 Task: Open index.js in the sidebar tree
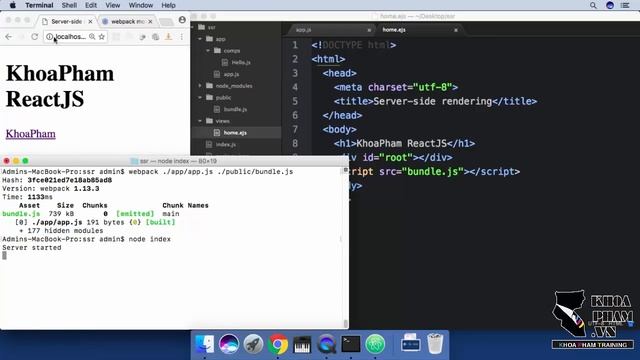coord(226,144)
